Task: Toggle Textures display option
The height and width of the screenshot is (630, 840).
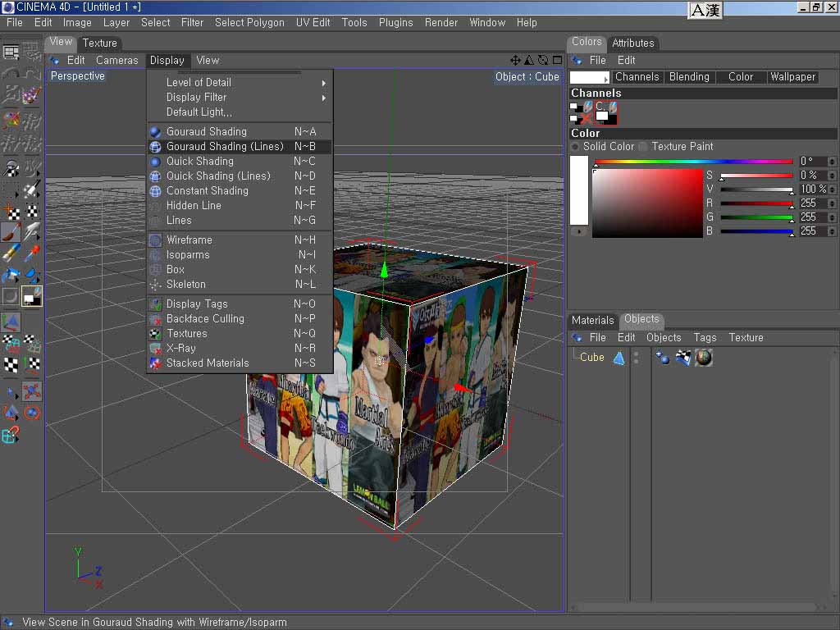Action: pyautogui.click(x=240, y=333)
